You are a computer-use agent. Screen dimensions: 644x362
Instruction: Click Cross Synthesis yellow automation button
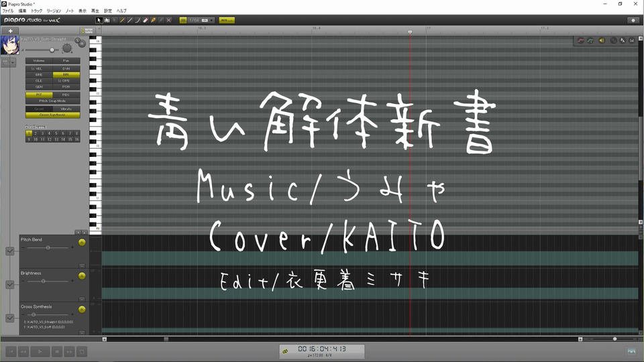click(82, 310)
